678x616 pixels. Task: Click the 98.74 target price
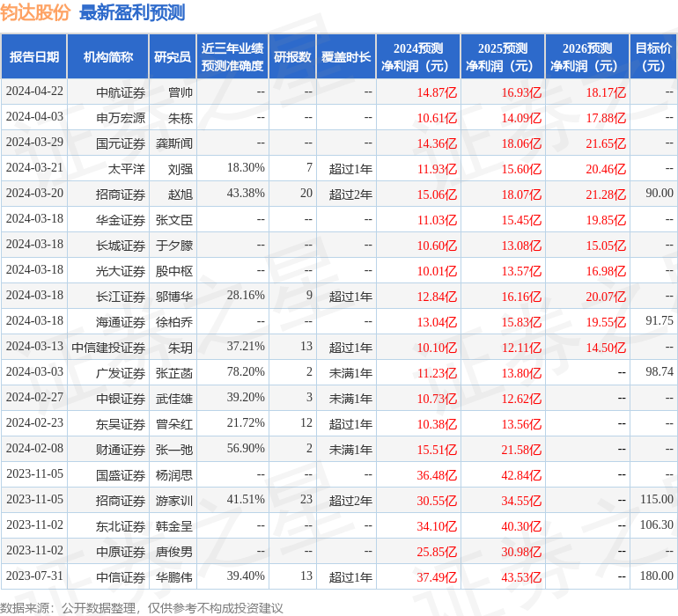pyautogui.click(x=660, y=371)
